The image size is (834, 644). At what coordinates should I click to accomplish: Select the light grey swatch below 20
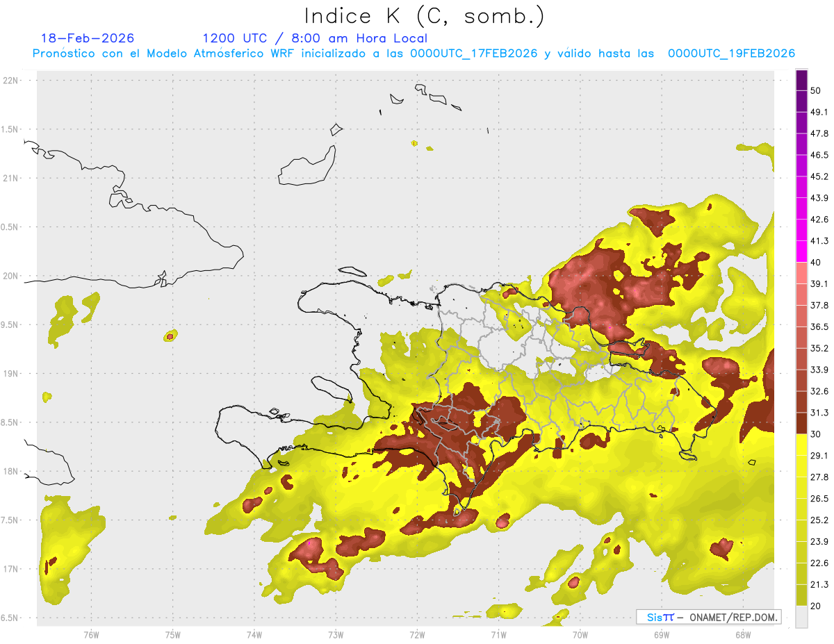801,616
